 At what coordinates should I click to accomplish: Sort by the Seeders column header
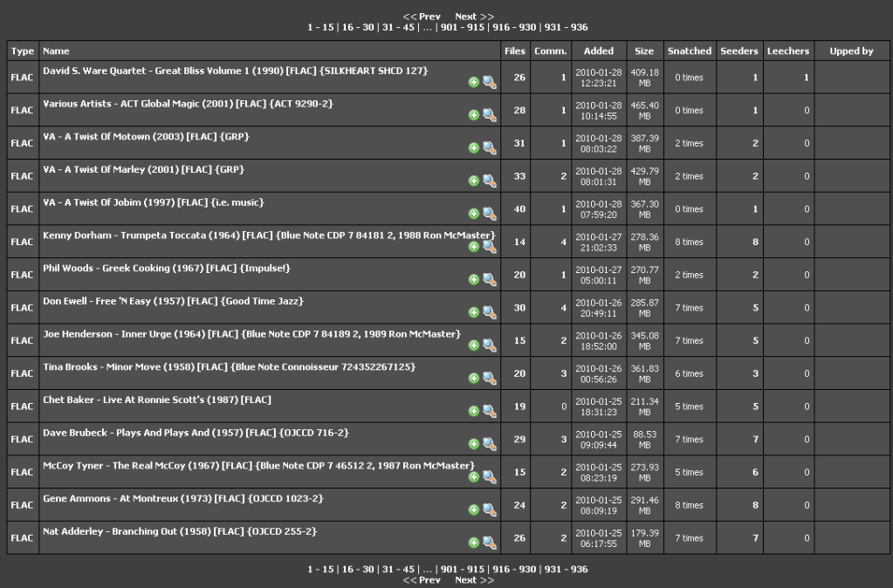click(x=739, y=51)
